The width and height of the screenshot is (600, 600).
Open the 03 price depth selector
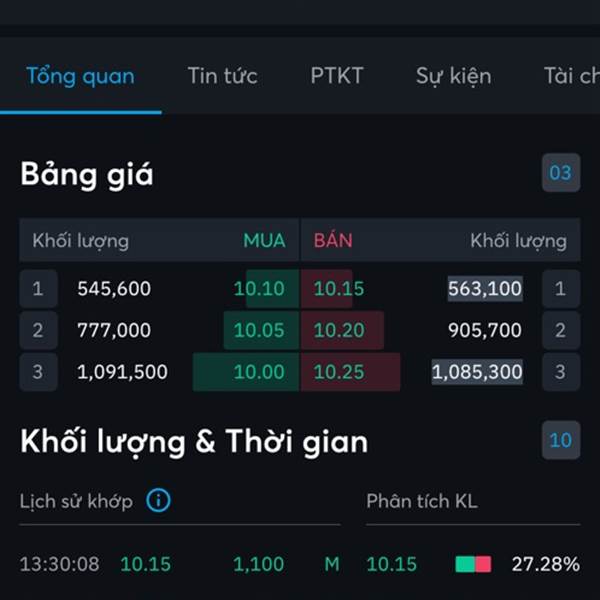(560, 173)
